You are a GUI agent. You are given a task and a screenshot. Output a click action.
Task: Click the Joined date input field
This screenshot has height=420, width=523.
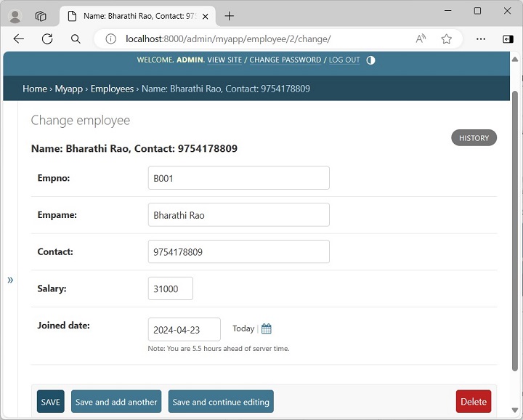pos(184,330)
